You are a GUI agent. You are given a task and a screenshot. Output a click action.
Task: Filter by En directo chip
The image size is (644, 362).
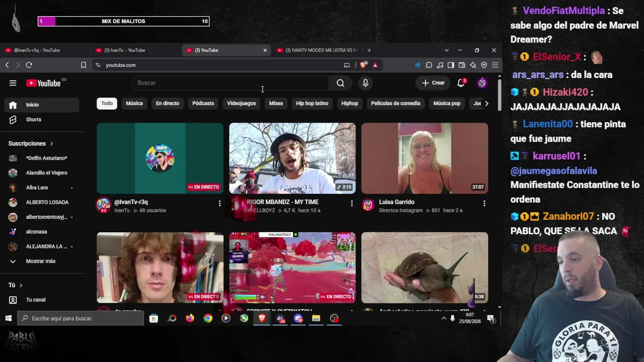(x=168, y=104)
